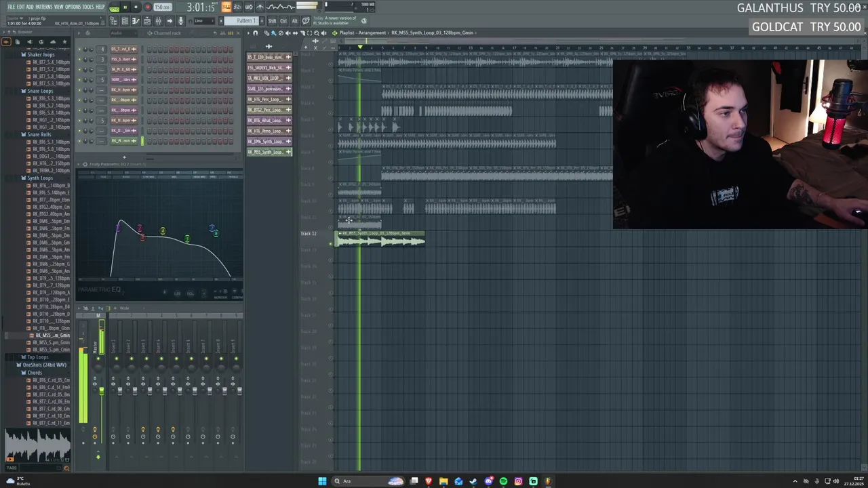Click the microphone recording icon in toolbar
Viewport: 868px width, 488px height.
pyautogui.click(x=180, y=21)
